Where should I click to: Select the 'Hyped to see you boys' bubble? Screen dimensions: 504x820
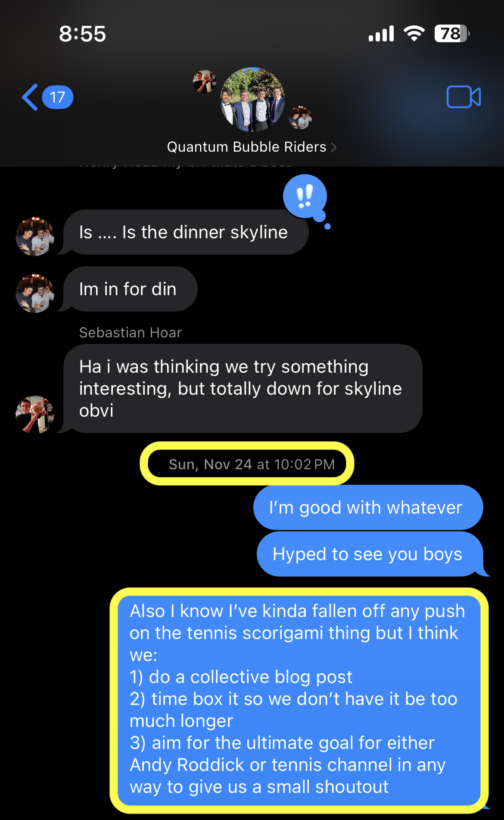pyautogui.click(x=370, y=554)
